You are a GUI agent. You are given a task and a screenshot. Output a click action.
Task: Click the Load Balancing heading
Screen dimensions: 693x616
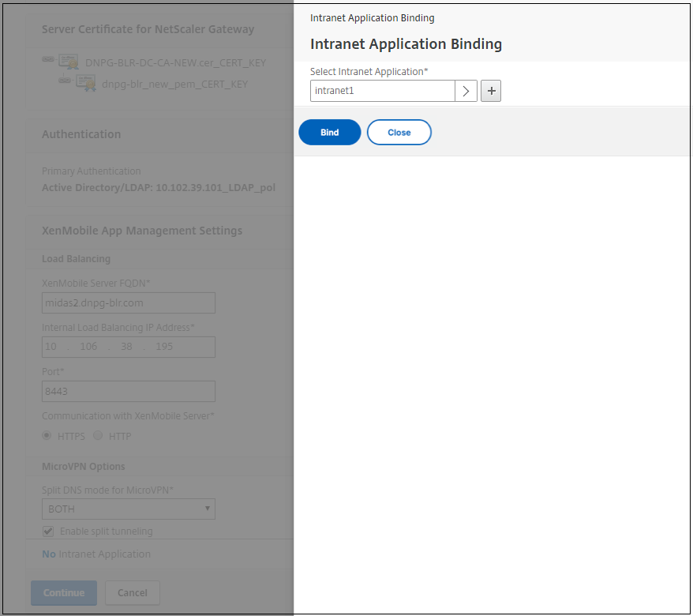pos(76,259)
